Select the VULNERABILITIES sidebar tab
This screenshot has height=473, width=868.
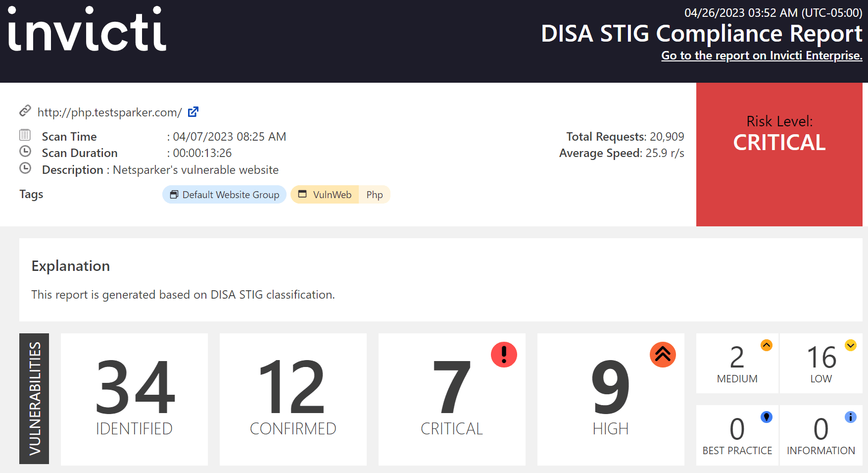click(x=34, y=399)
